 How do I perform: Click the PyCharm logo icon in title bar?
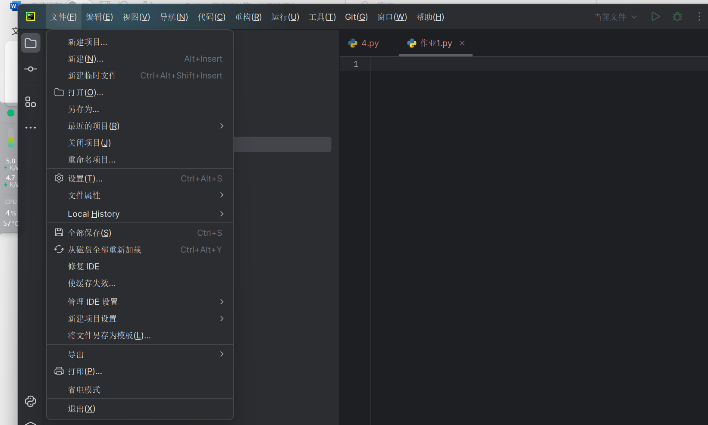tap(31, 17)
